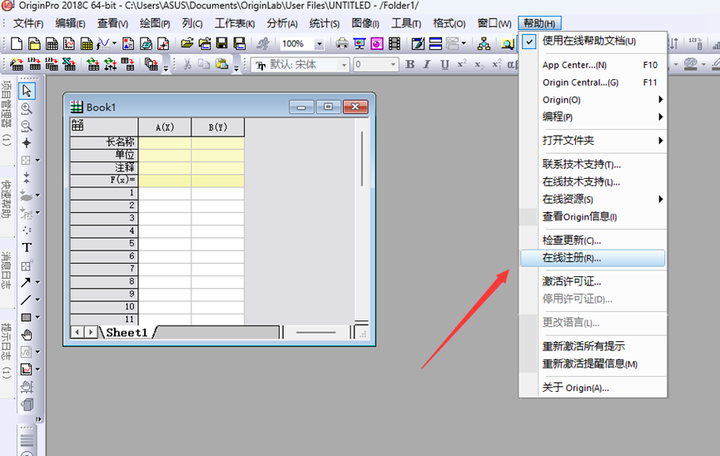Toggle Use Online Help Documentation option

tap(592, 41)
